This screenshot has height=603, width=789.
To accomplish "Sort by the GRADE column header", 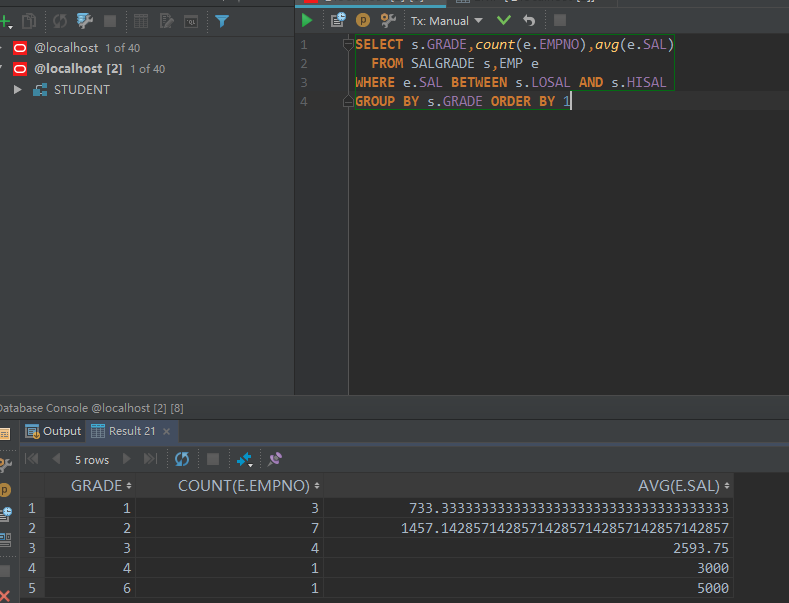I will coord(91,486).
